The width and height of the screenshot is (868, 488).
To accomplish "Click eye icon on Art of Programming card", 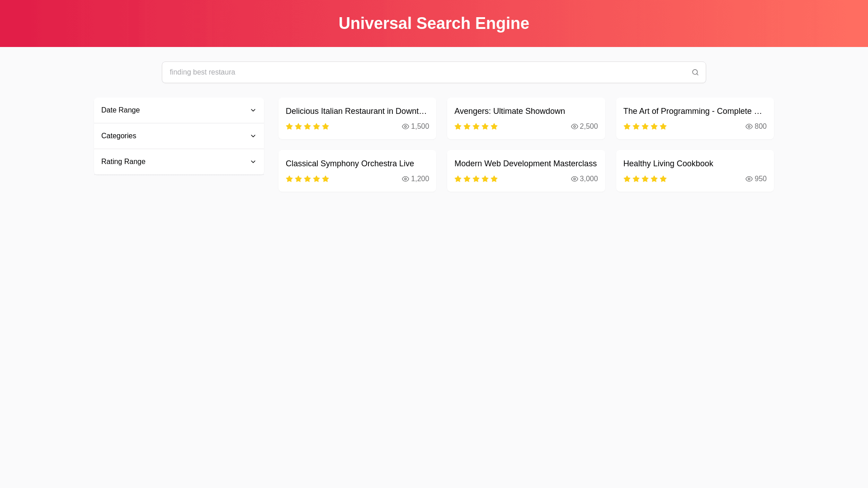I will click(749, 127).
